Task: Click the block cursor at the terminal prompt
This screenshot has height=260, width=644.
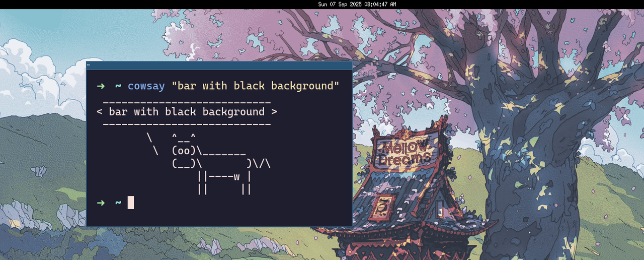Action: pos(131,203)
